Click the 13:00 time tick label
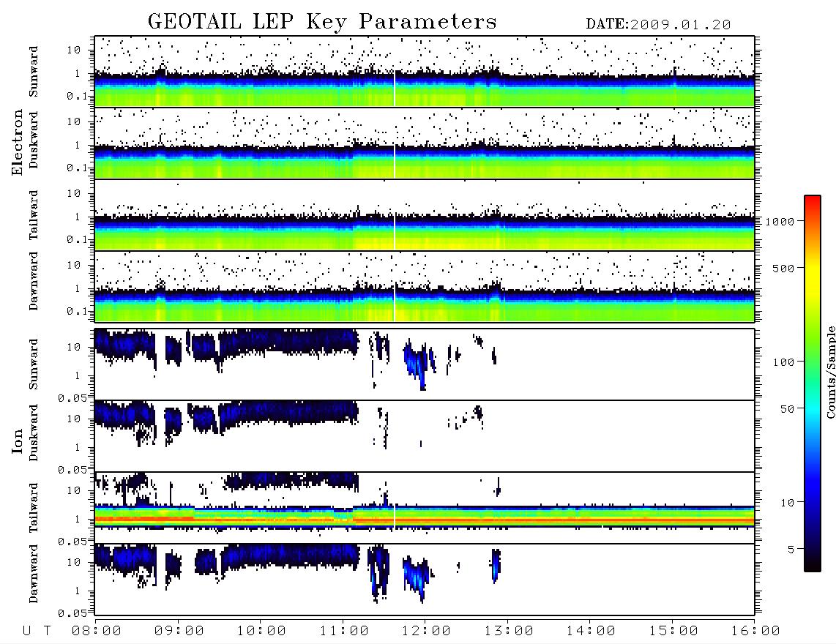 pyautogui.click(x=509, y=631)
